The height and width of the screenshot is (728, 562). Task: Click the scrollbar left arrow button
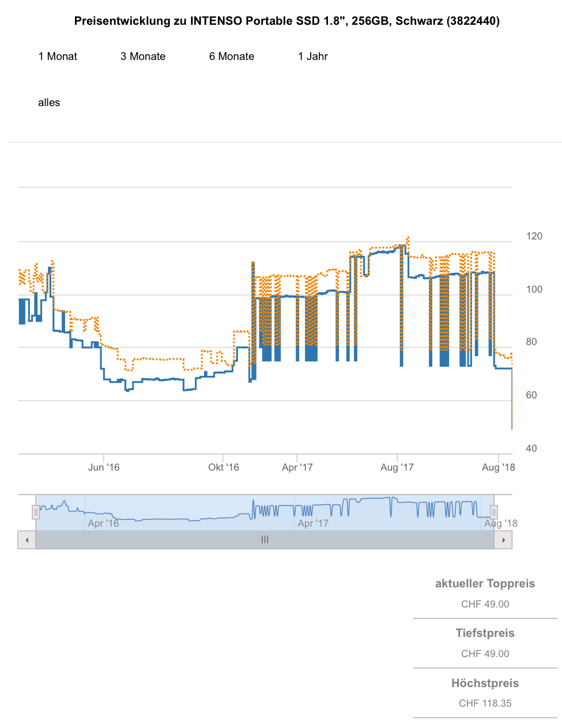[x=27, y=540]
